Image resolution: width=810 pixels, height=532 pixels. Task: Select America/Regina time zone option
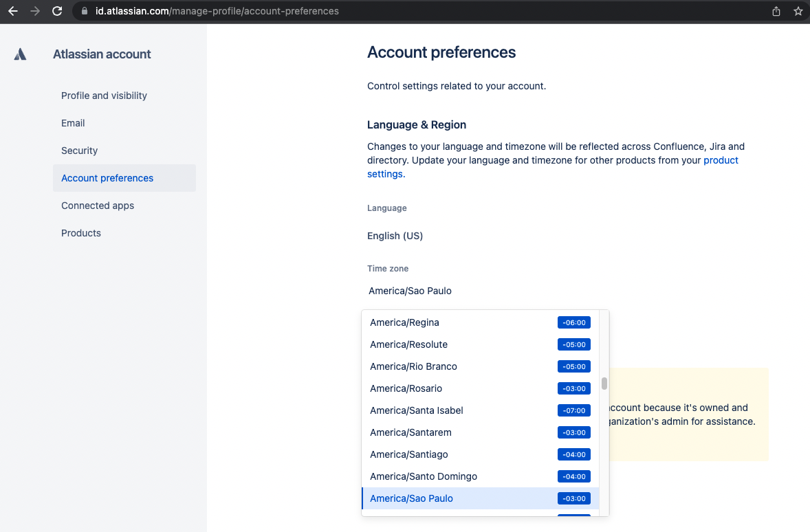(x=404, y=322)
